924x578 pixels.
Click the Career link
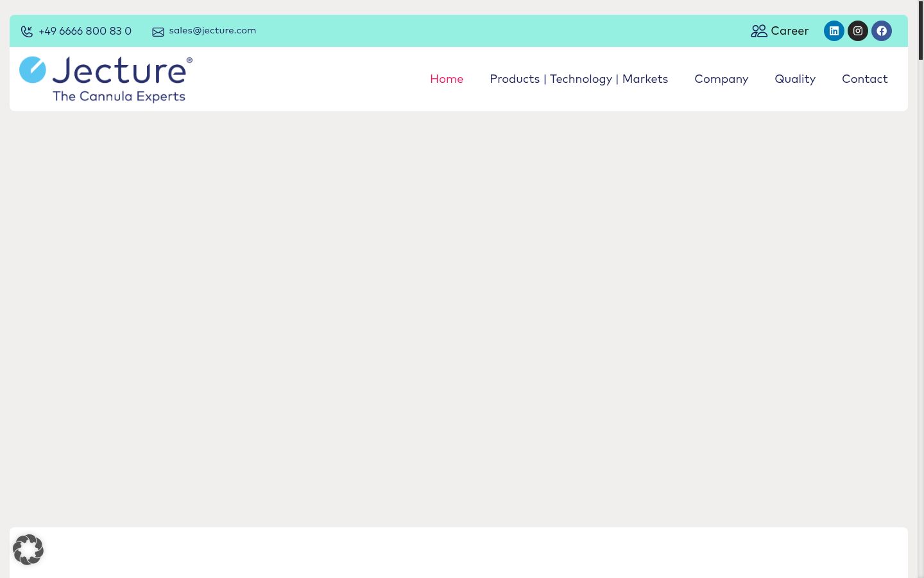pos(790,31)
